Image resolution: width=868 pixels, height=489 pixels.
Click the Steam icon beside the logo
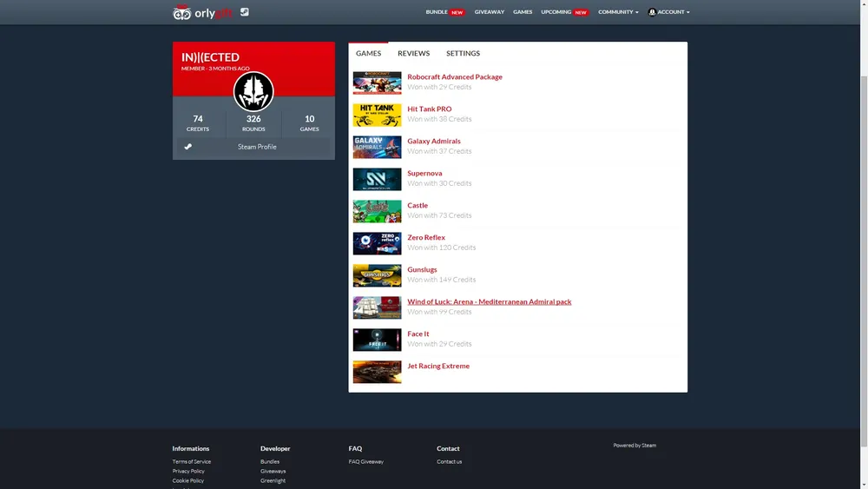[245, 12]
